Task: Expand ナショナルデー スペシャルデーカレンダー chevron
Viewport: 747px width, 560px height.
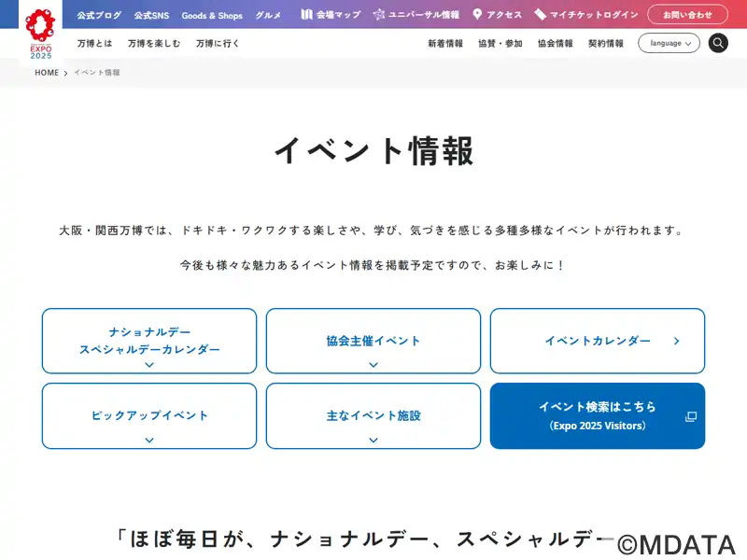Action: (x=149, y=365)
